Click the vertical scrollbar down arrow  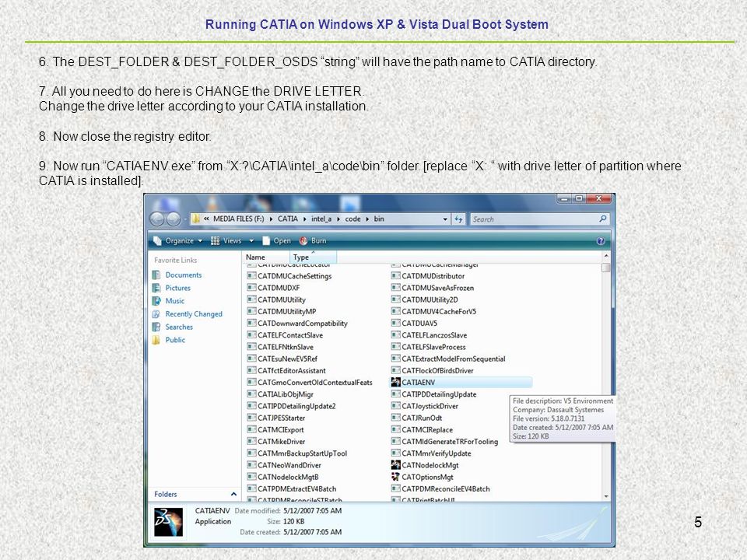tap(606, 496)
